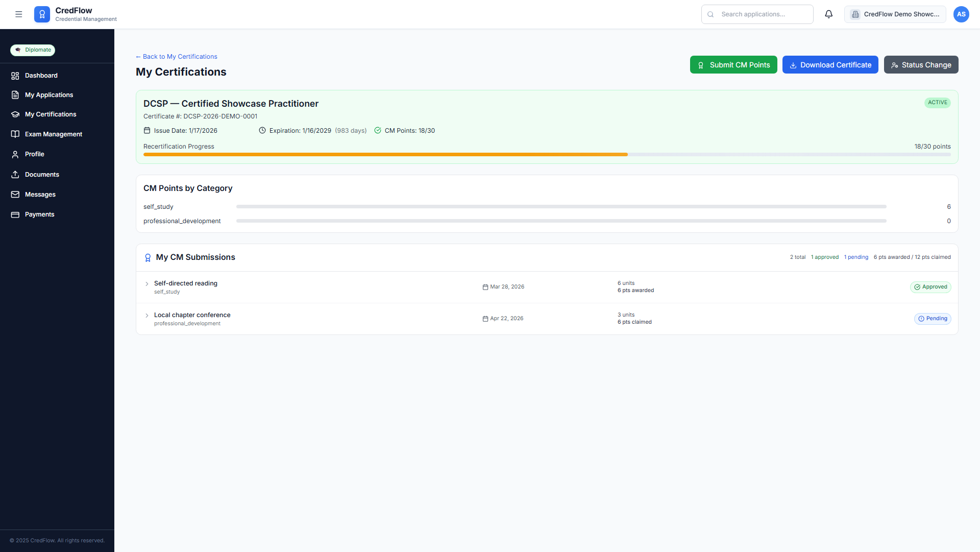The width and height of the screenshot is (980, 552).
Task: Go to Payments page
Action: coord(40,214)
